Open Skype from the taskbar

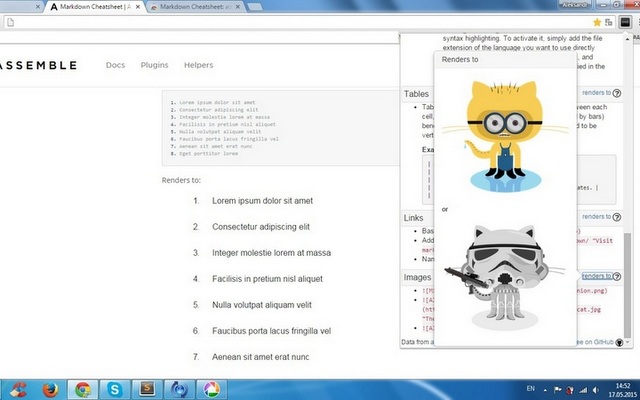click(115, 389)
